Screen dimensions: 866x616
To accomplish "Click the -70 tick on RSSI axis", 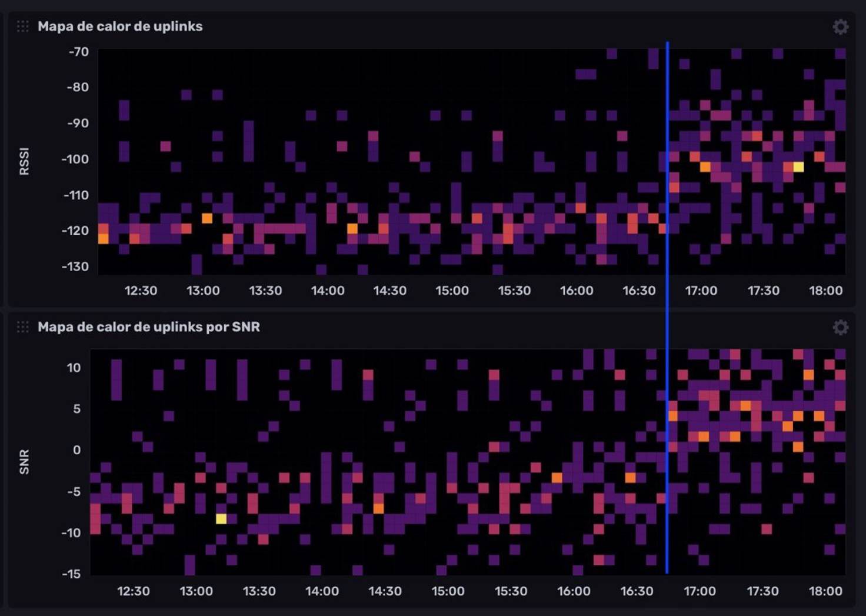I will [x=78, y=52].
